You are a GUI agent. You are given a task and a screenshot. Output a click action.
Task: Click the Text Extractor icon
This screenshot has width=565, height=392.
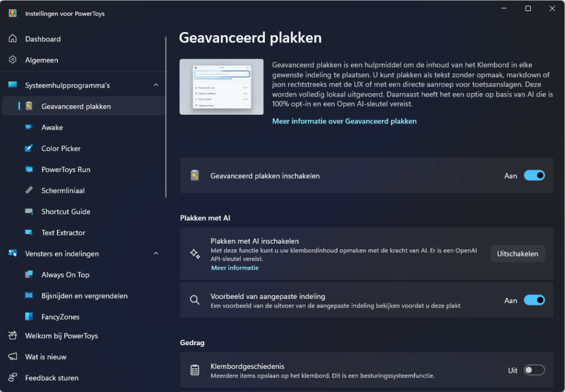click(x=29, y=232)
